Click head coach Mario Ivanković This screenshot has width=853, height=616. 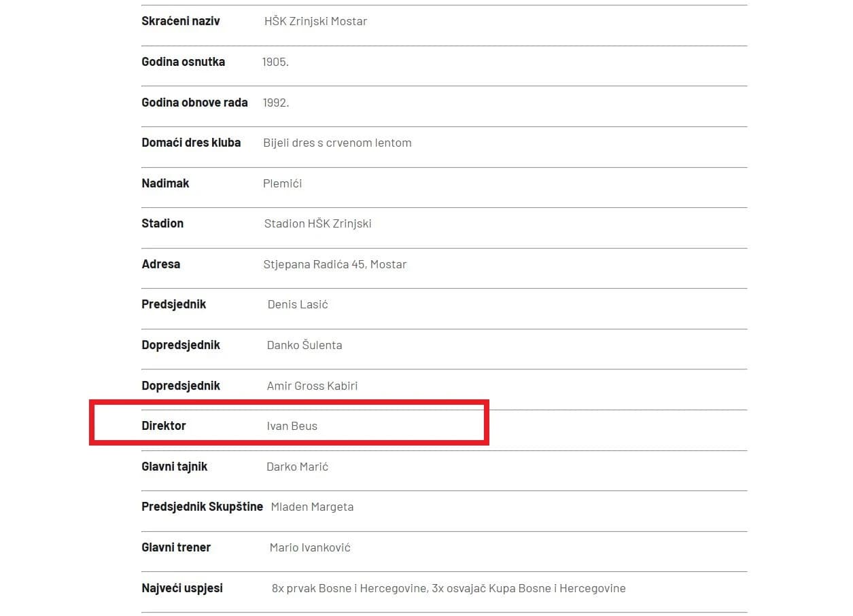coord(310,547)
